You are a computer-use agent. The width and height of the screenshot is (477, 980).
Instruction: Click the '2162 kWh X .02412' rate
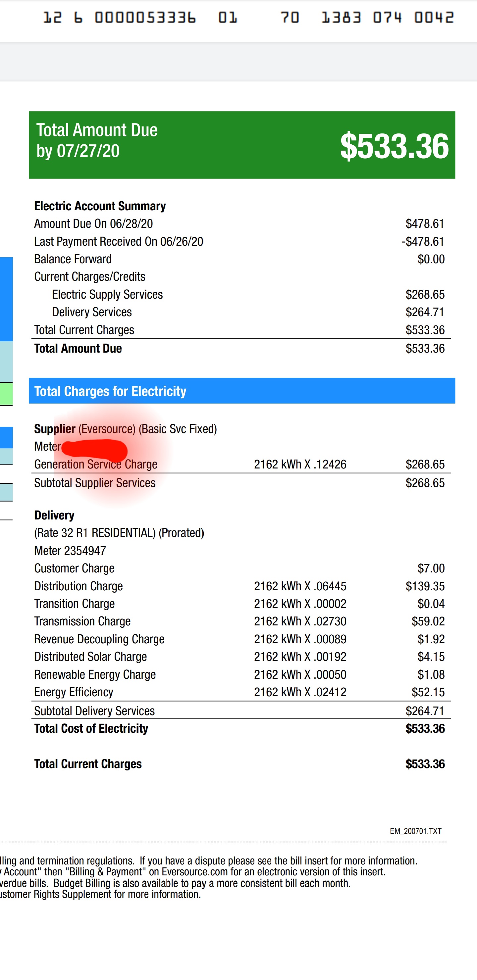[300, 692]
